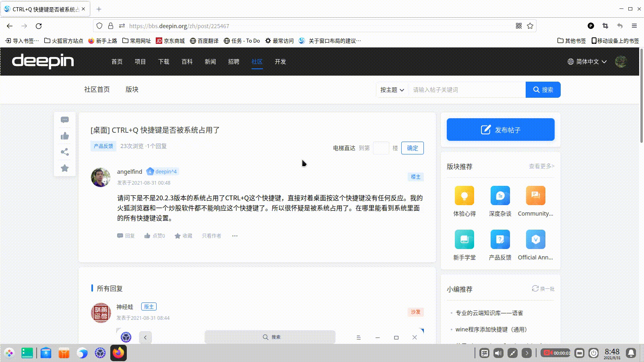Open the 新手学堂 board icon
The width and height of the screenshot is (644, 362).
click(x=464, y=240)
